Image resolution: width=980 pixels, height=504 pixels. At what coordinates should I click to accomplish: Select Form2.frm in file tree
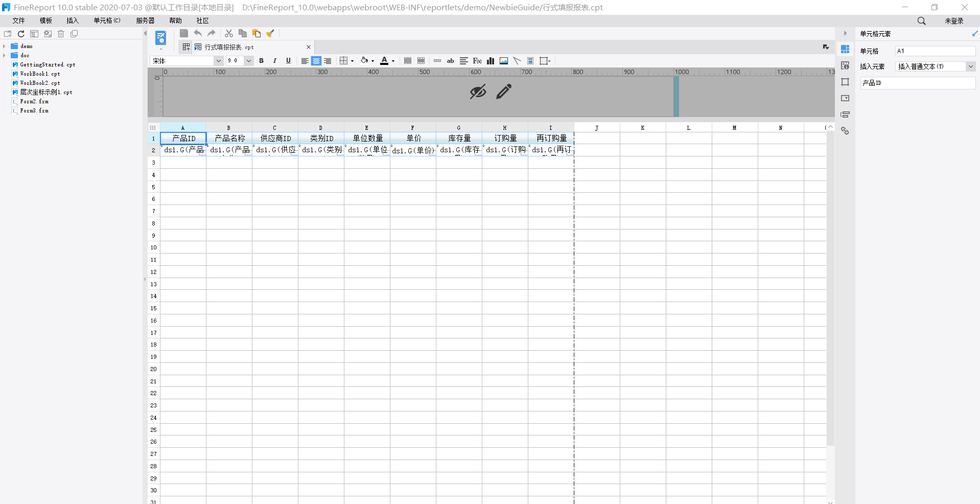coord(34,101)
